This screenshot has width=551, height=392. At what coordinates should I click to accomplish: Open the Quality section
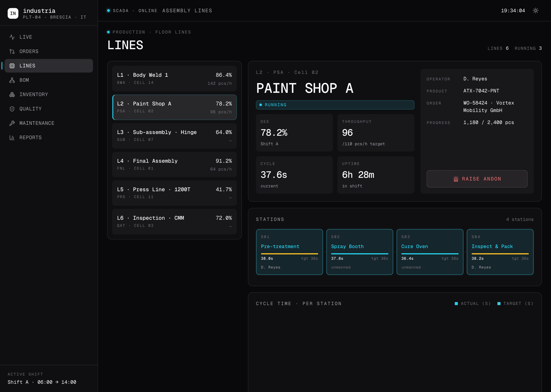tap(49, 109)
